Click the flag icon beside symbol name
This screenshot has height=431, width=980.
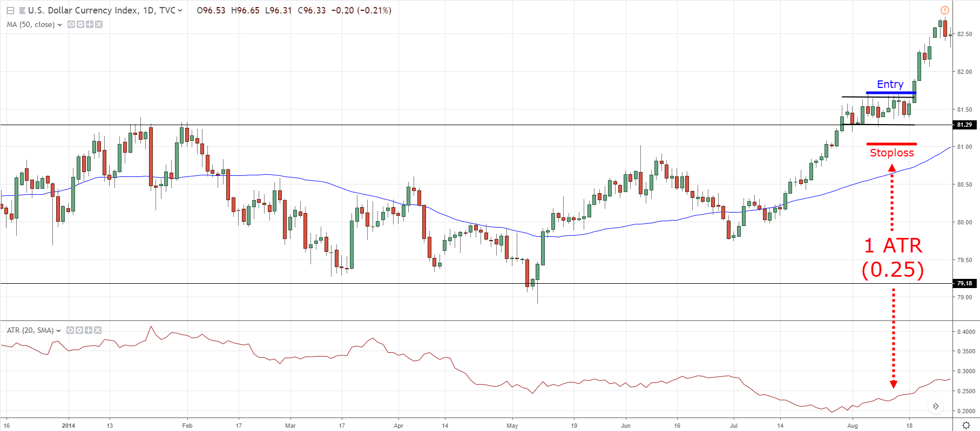pyautogui.click(x=22, y=10)
